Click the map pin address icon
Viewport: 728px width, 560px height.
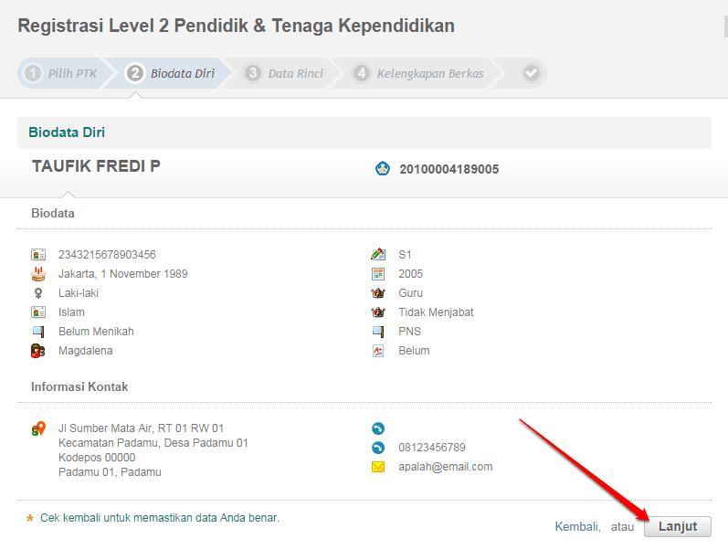tap(38, 428)
